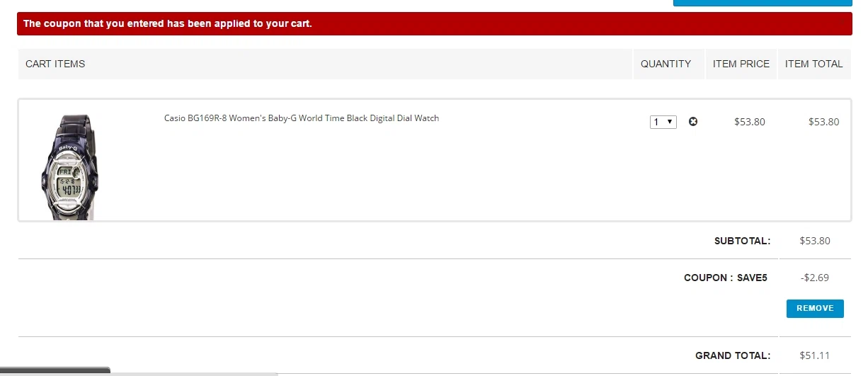
Task: Click the dark status bar at bottom left
Action: tap(55, 371)
